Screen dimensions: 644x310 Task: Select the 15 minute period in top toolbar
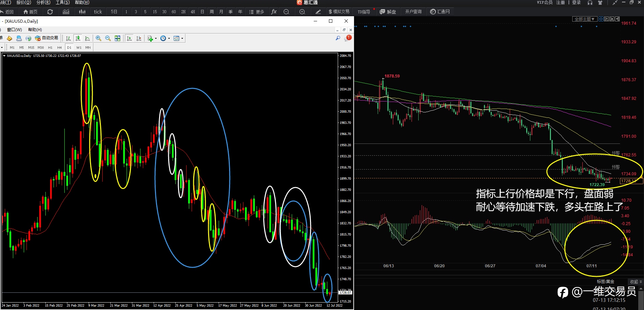pyautogui.click(x=155, y=12)
